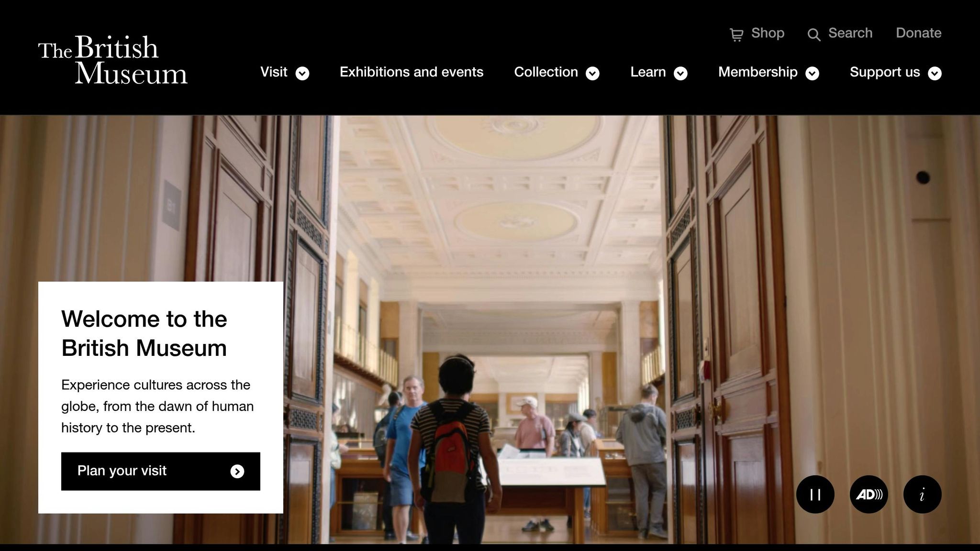This screenshot has height=551, width=980.
Task: Expand the Membership dropdown chevron
Action: tap(813, 73)
